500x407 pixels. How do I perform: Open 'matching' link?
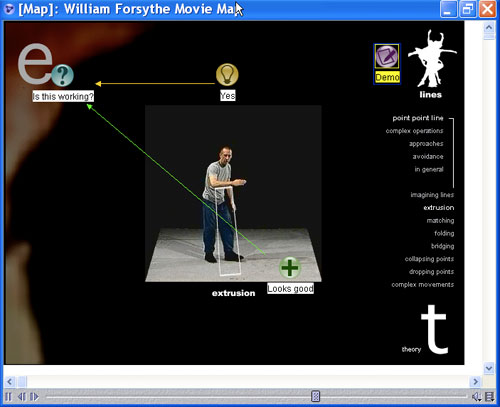440,220
